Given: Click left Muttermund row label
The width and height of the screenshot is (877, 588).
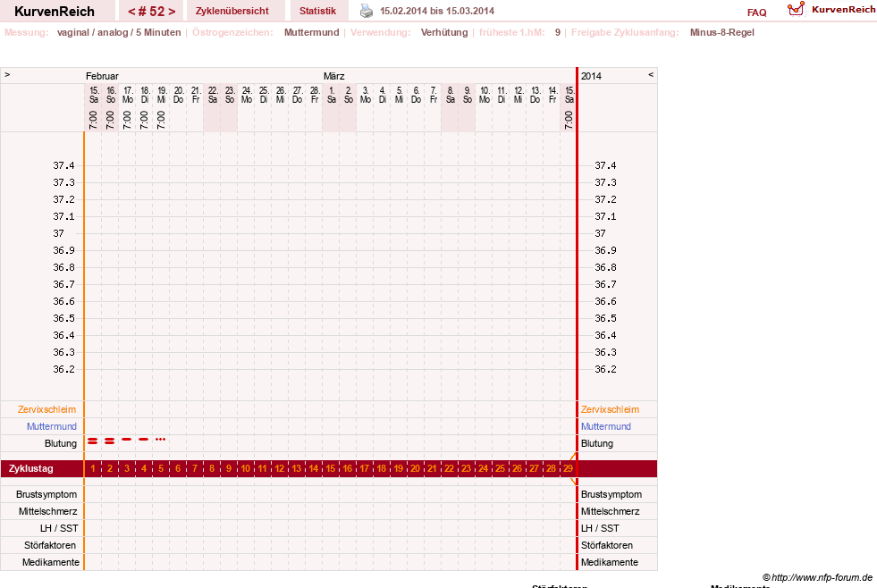Looking at the screenshot, I should [52, 426].
